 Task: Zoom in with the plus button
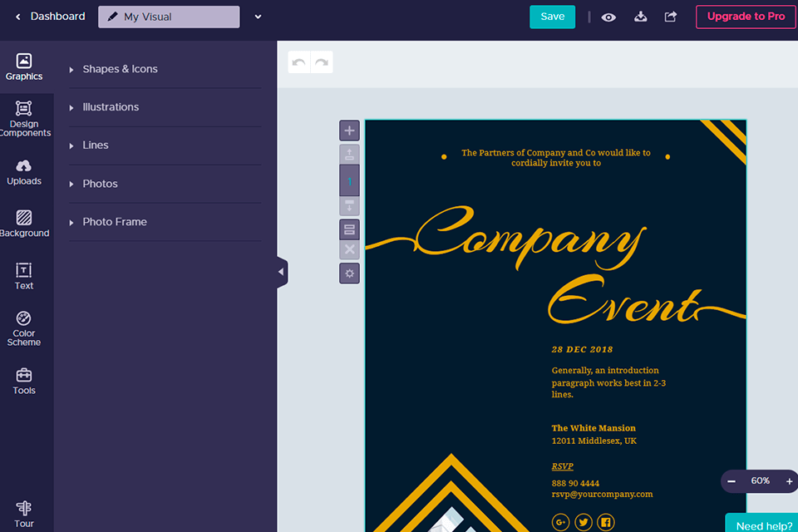[789, 481]
